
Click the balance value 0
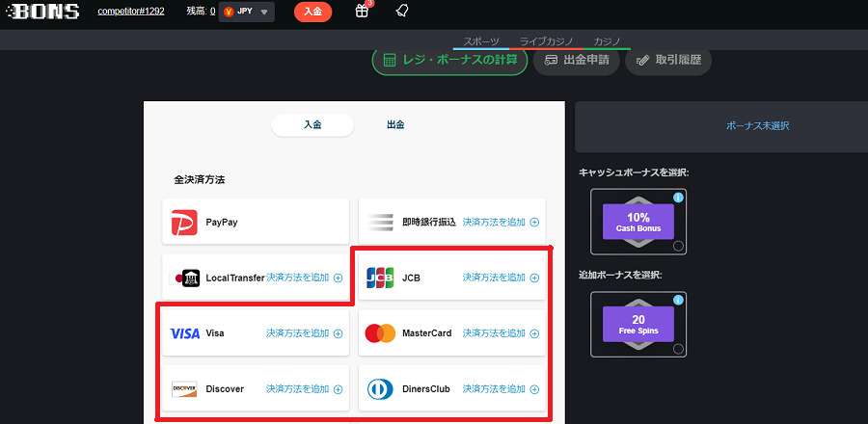point(212,11)
